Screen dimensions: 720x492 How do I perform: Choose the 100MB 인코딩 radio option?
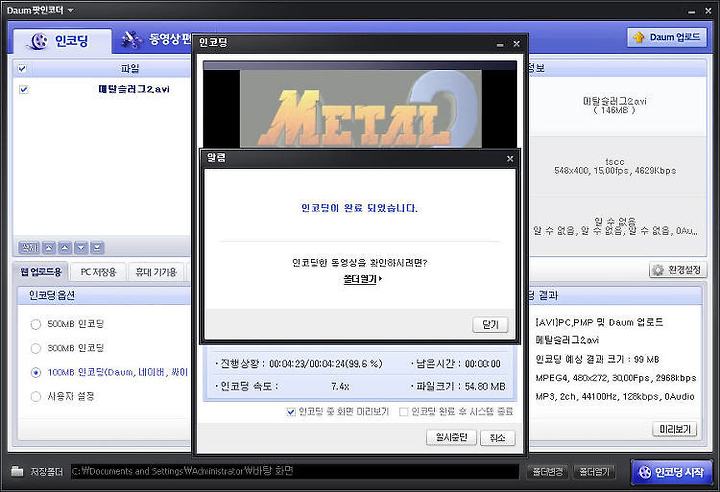pos(36,373)
